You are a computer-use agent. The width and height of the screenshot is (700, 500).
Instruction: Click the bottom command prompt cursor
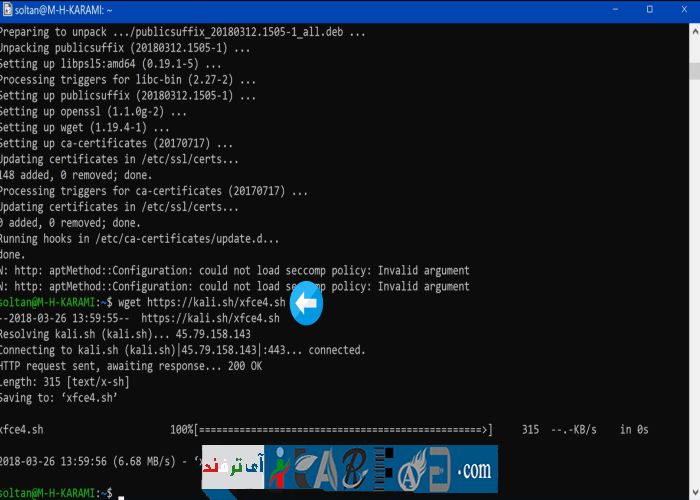(x=119, y=494)
